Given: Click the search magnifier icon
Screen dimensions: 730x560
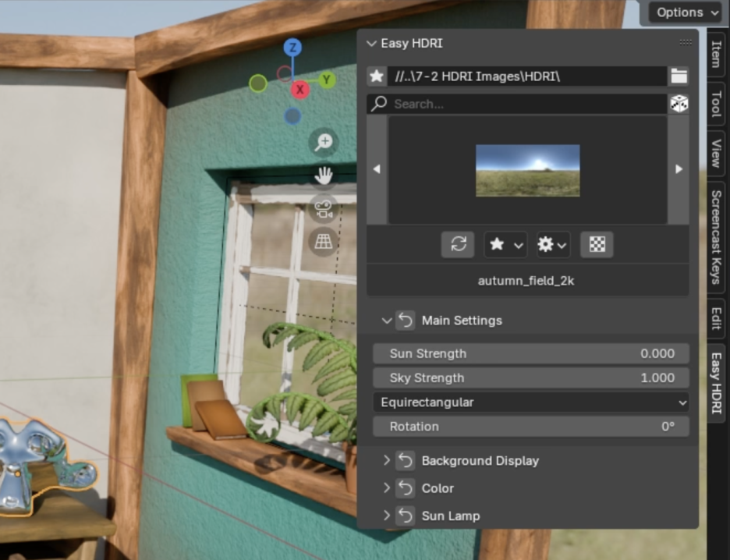Looking at the screenshot, I should [x=379, y=103].
